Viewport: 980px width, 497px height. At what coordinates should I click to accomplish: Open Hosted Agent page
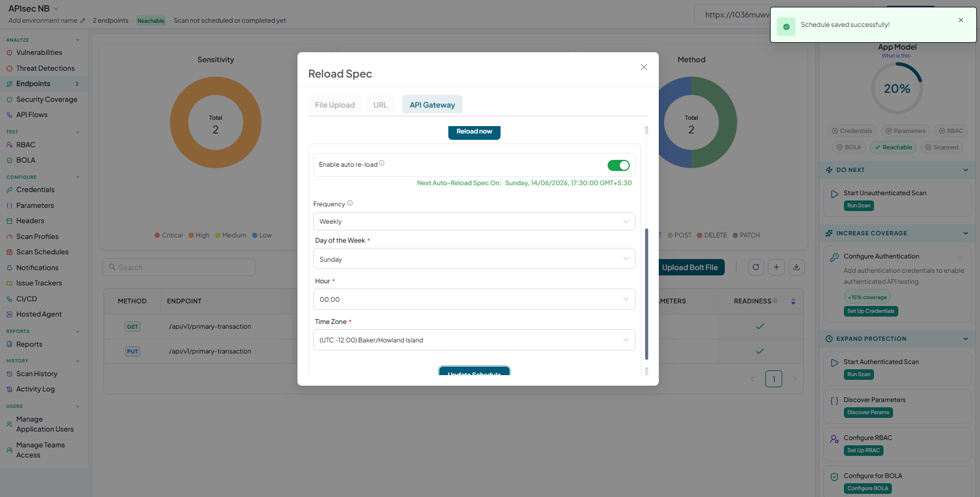[39, 314]
